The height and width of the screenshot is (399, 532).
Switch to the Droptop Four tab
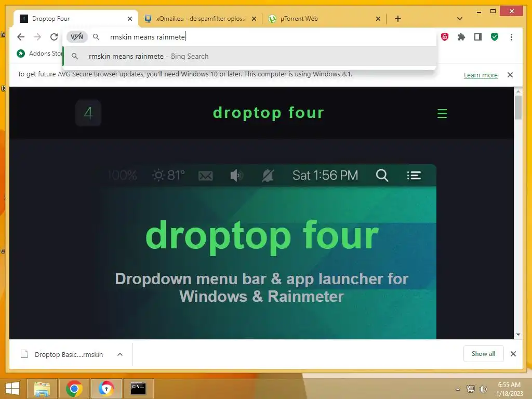(x=76, y=19)
